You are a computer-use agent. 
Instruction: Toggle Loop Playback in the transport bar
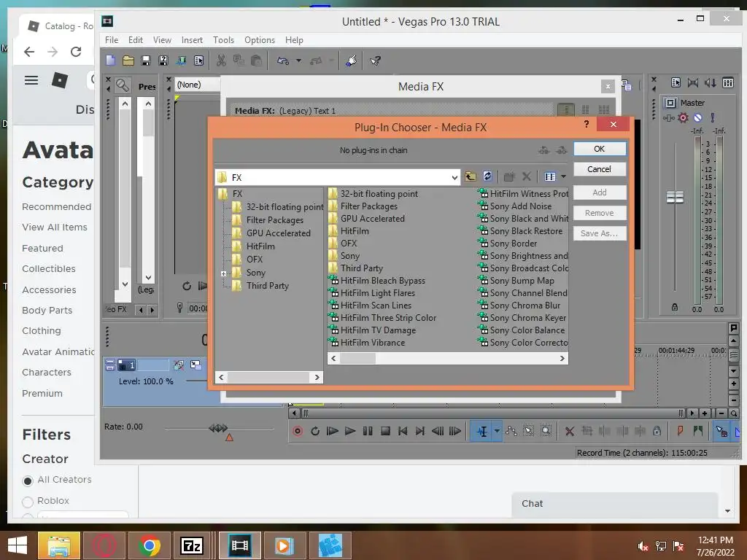pos(315,432)
